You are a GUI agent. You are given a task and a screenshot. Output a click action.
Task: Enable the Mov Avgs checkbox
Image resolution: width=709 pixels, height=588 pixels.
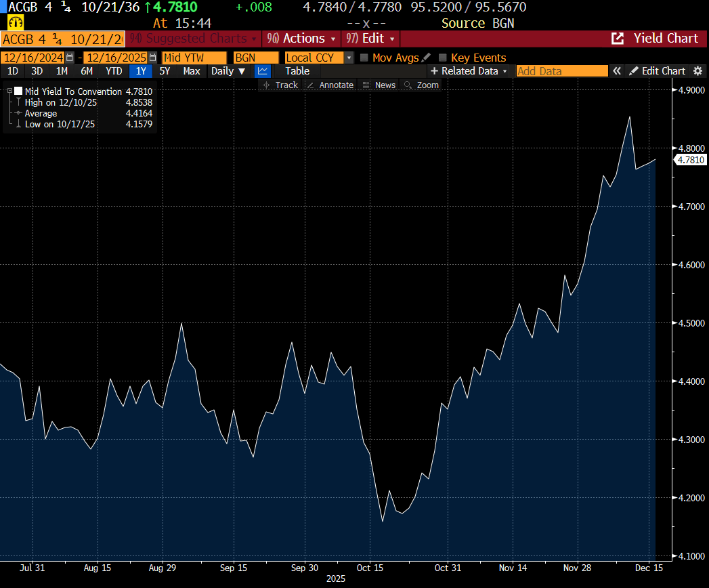(364, 58)
